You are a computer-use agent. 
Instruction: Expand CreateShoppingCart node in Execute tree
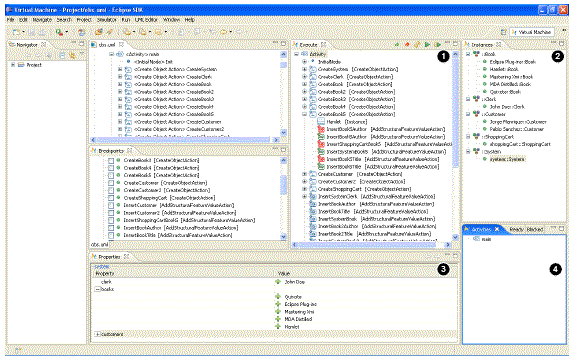click(x=304, y=189)
